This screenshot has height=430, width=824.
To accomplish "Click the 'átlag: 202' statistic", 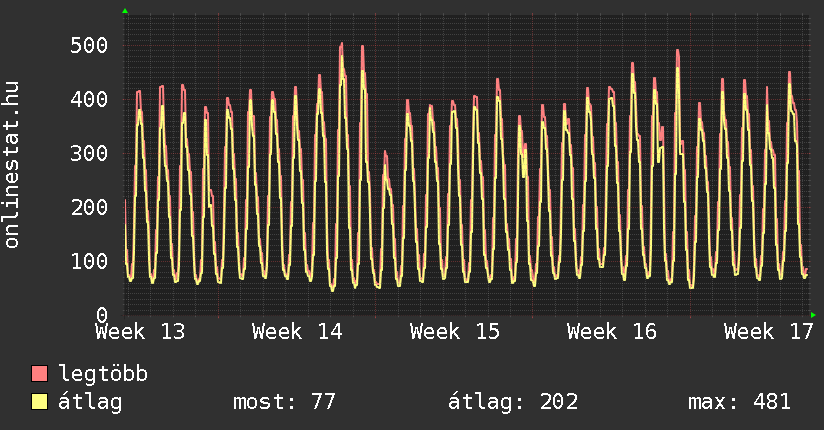I will (x=513, y=402).
